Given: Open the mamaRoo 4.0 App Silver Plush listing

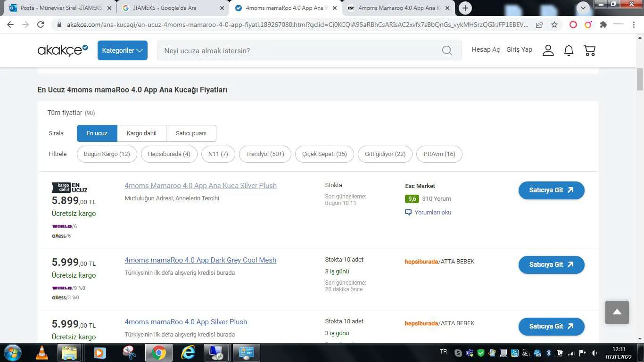Looking at the screenshot, I should [186, 322].
